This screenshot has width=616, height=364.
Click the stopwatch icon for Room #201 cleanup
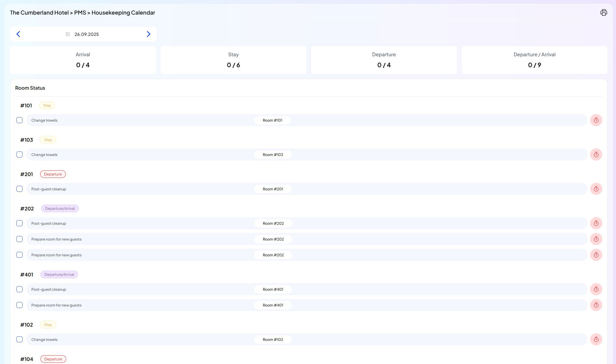[596, 189]
